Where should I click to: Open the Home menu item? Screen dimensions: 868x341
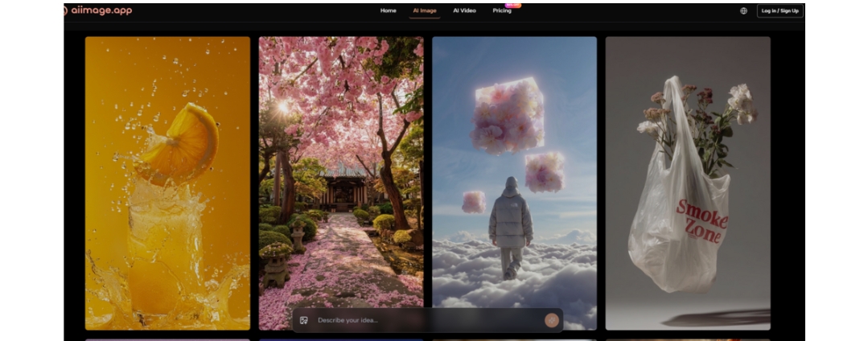[x=388, y=10]
